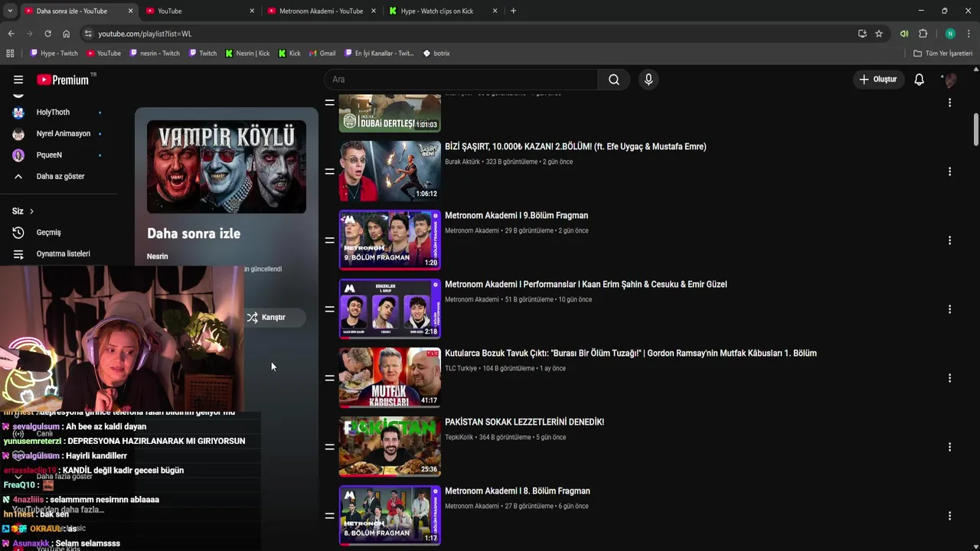Open the account avatar menu

tap(950, 80)
